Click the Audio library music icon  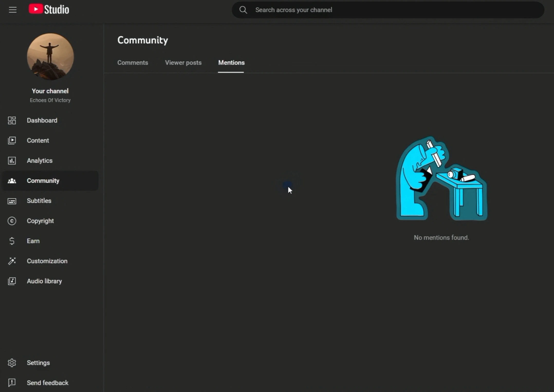(x=12, y=281)
